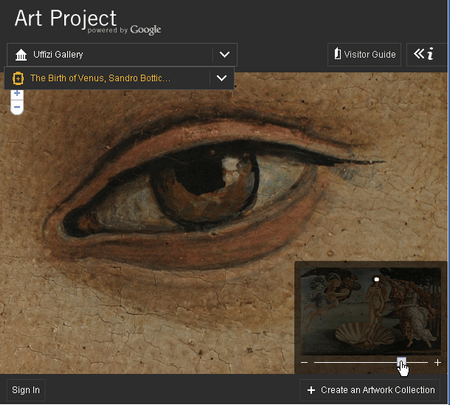Viewport: 450px width, 405px height.
Task: Click Sign In button
Action: [x=26, y=390]
